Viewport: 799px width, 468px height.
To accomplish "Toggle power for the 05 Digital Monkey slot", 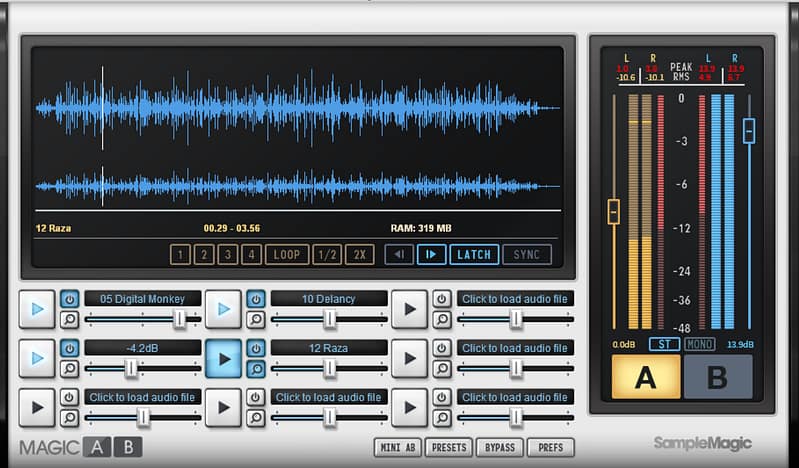I will click(70, 299).
